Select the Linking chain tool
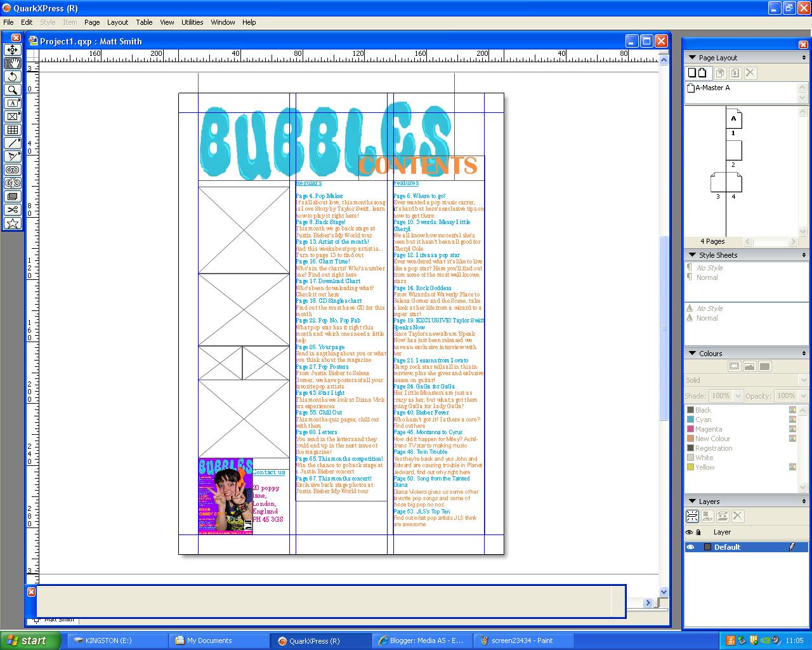The width and height of the screenshot is (812, 650). coord(12,169)
